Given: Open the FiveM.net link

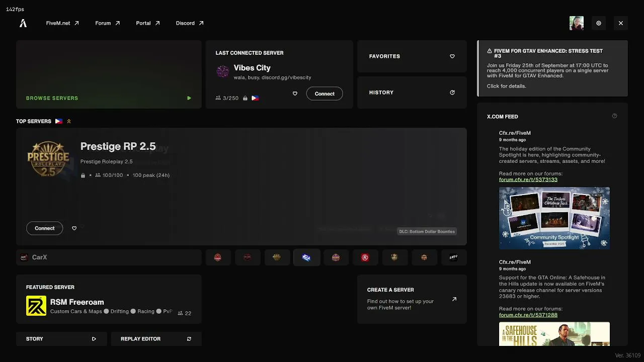Looking at the screenshot, I should coord(62,23).
